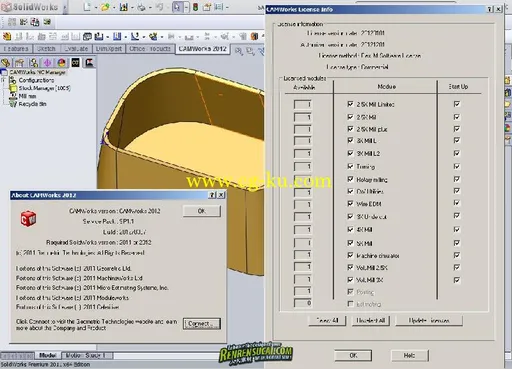Screen dimensions: 512x369
Task: Select CAMWorks NC Manager tree root
Action: (x=37, y=72)
